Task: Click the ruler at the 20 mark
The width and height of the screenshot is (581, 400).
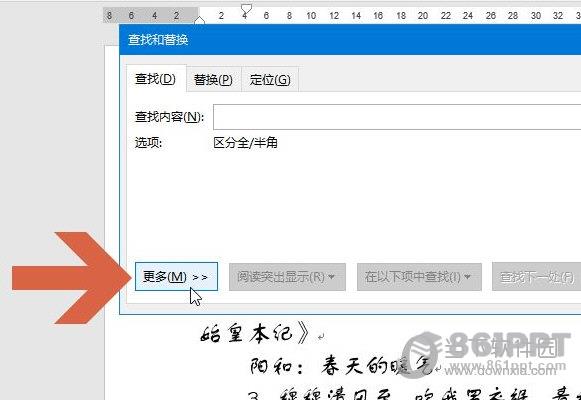Action: click(423, 16)
